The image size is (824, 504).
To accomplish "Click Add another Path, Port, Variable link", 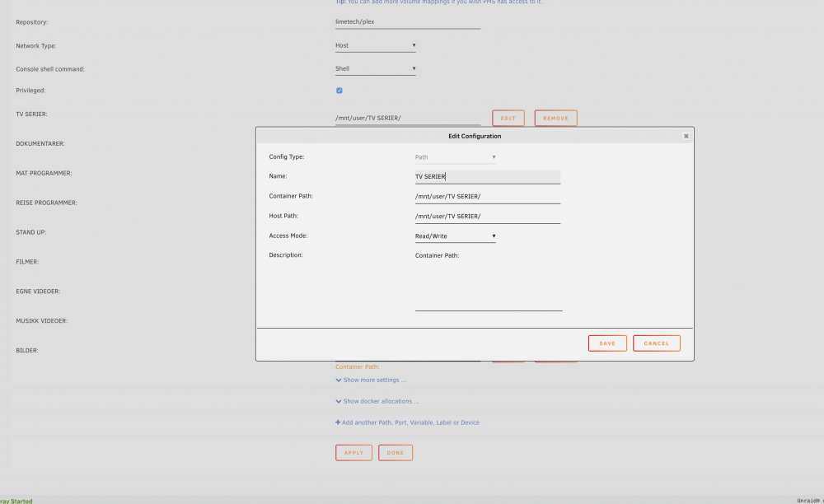I will [x=407, y=422].
